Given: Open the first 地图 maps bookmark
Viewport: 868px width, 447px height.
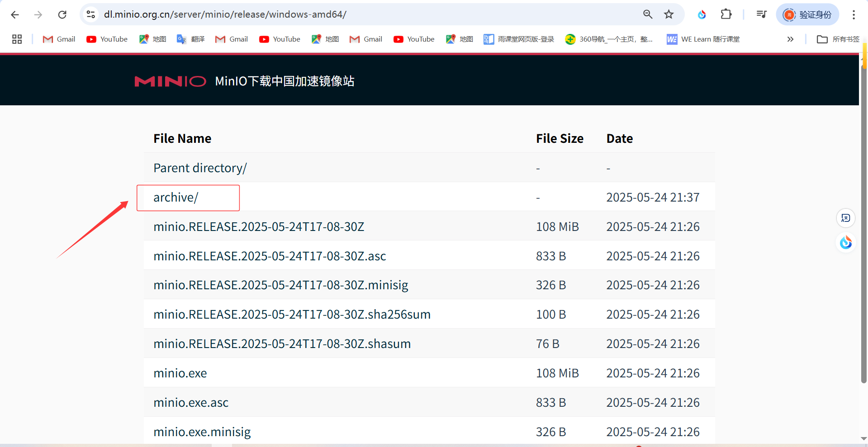Looking at the screenshot, I should click(153, 39).
